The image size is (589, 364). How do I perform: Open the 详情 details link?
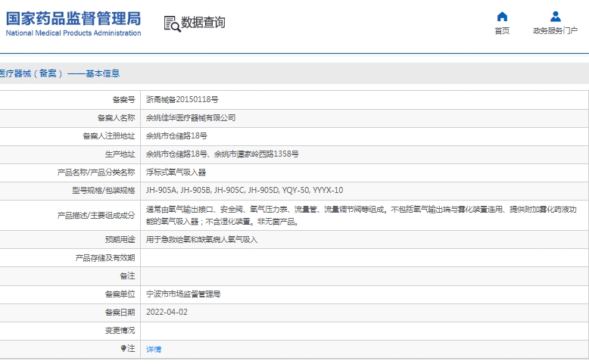pos(154,350)
